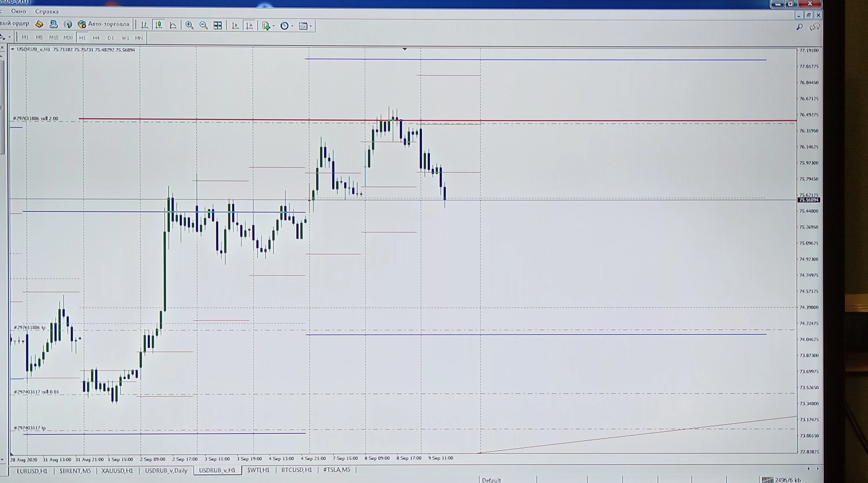Switch chart to candlesticks mode
868x483 pixels.
coord(159,25)
